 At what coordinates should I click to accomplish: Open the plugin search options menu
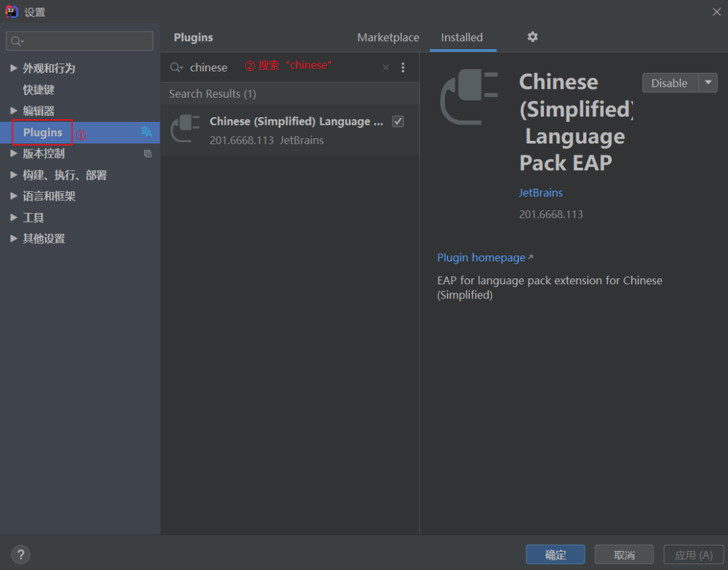(x=403, y=67)
